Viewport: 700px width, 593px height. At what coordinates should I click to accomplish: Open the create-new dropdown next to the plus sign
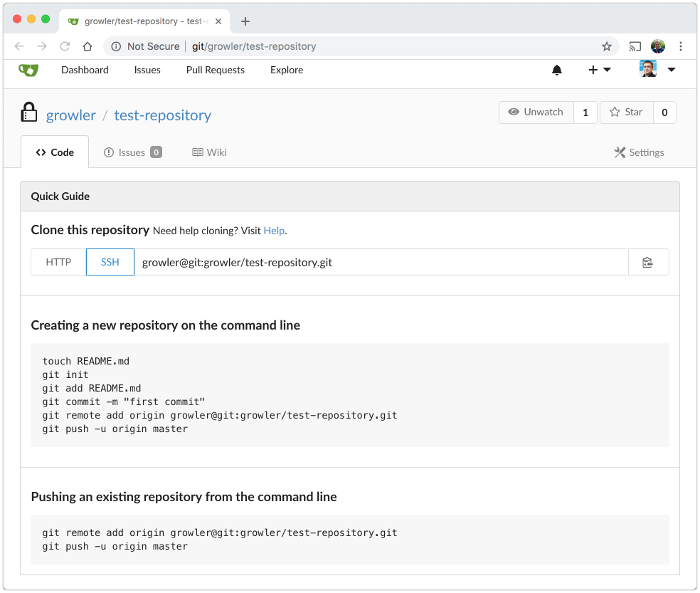[x=600, y=70]
